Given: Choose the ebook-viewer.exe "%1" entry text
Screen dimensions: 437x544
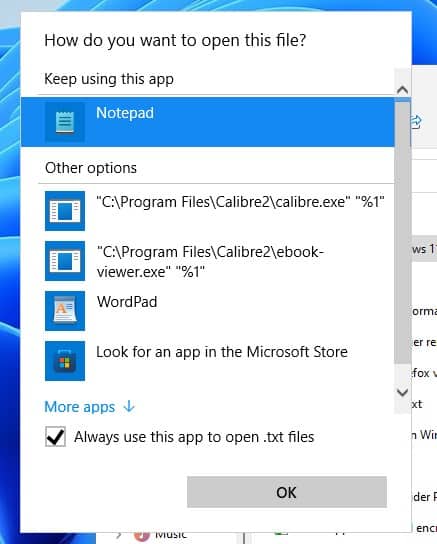Looking at the screenshot, I should (210, 262).
